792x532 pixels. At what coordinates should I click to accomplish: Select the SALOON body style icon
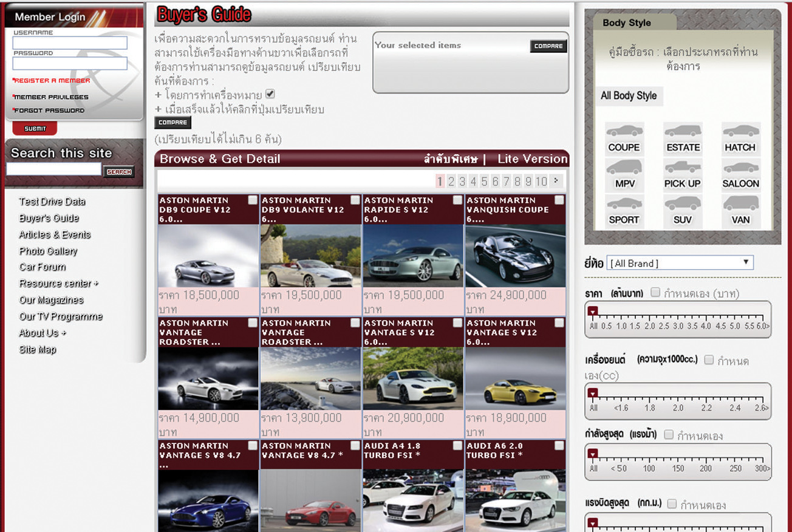[x=740, y=176]
